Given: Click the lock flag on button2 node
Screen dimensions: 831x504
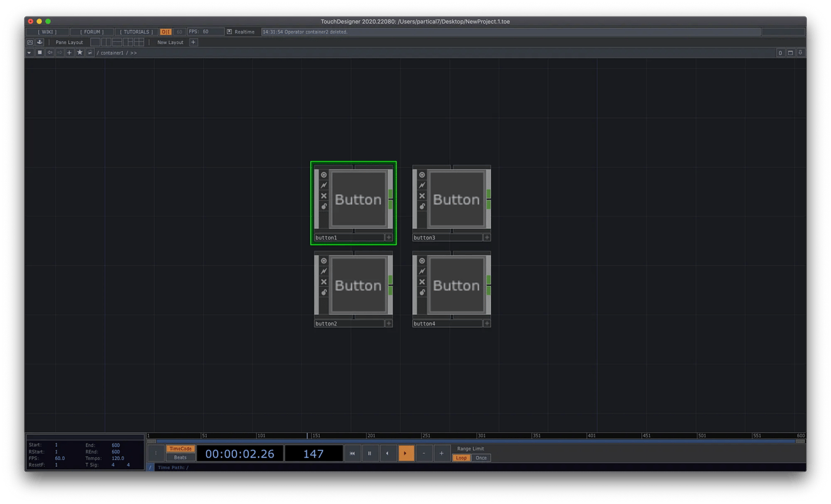Looking at the screenshot, I should pos(324,292).
